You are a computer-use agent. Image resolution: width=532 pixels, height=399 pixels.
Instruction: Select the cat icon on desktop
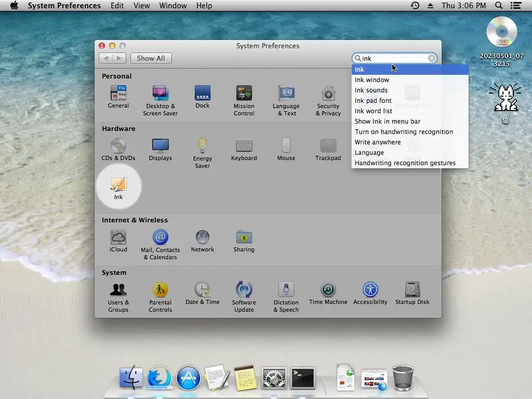coord(506,98)
